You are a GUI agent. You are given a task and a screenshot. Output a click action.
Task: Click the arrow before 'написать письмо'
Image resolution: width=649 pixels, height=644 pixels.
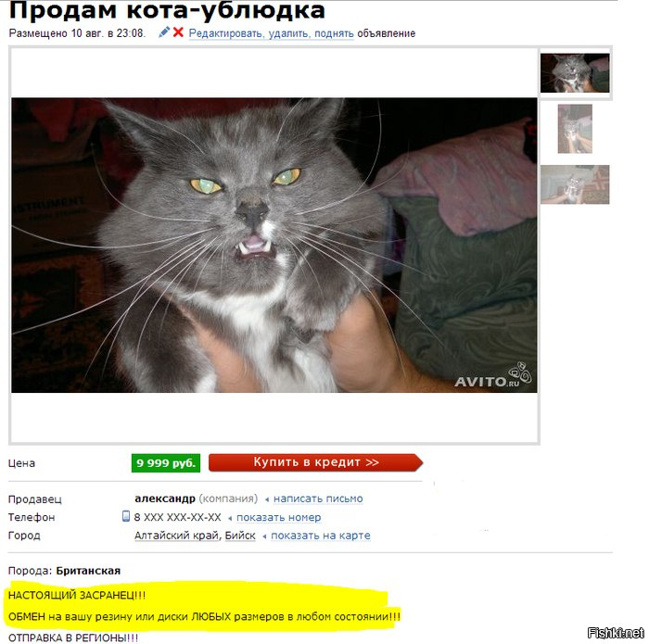pos(267,499)
